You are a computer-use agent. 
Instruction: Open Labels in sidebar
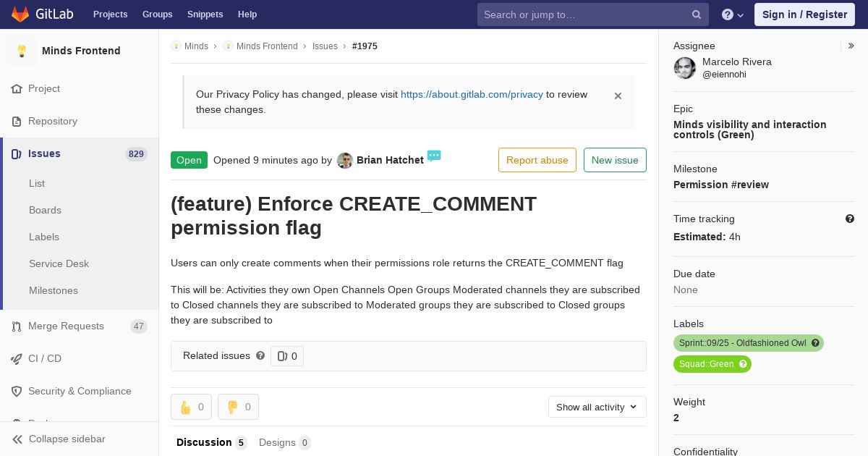[x=44, y=237]
